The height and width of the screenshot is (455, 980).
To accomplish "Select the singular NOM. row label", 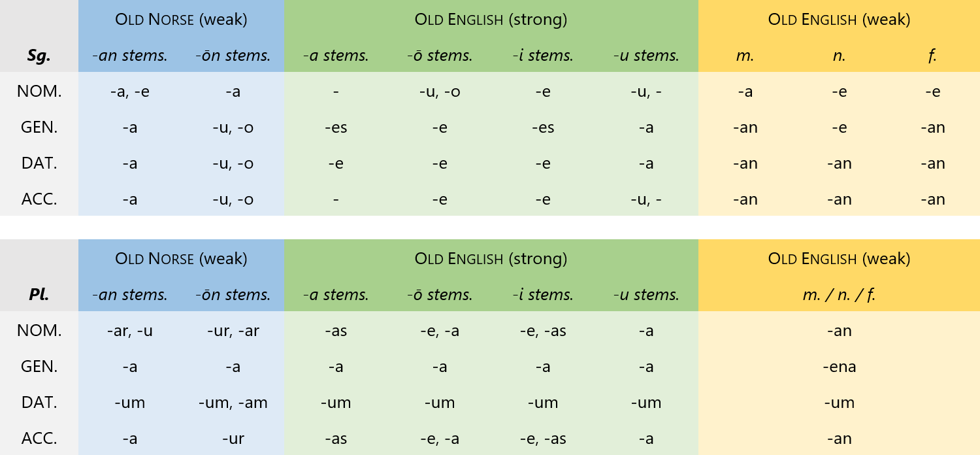I will click(39, 92).
